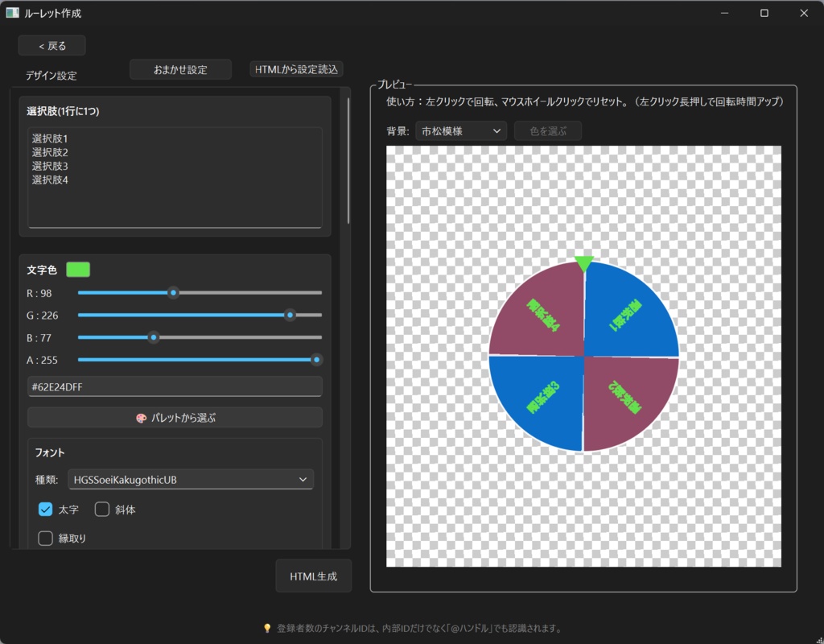
Task: Click the おまかせ設定 button
Action: [180, 69]
